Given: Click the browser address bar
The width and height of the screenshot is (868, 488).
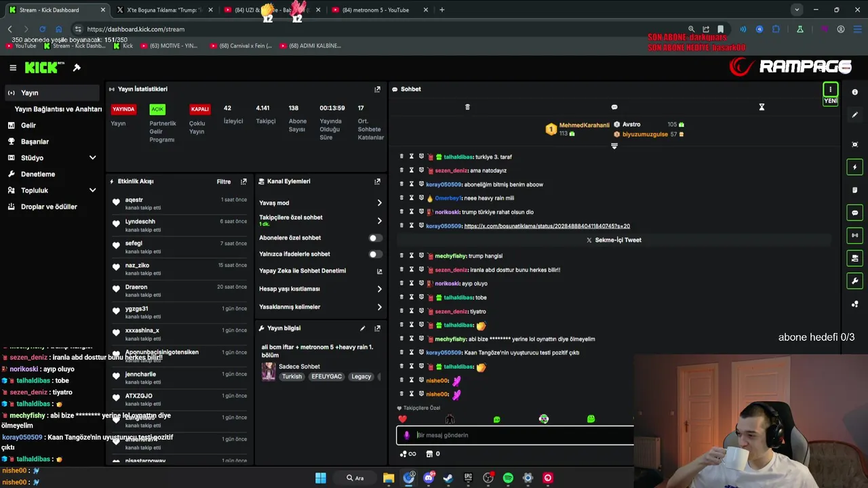Looking at the screenshot, I should pos(380,29).
